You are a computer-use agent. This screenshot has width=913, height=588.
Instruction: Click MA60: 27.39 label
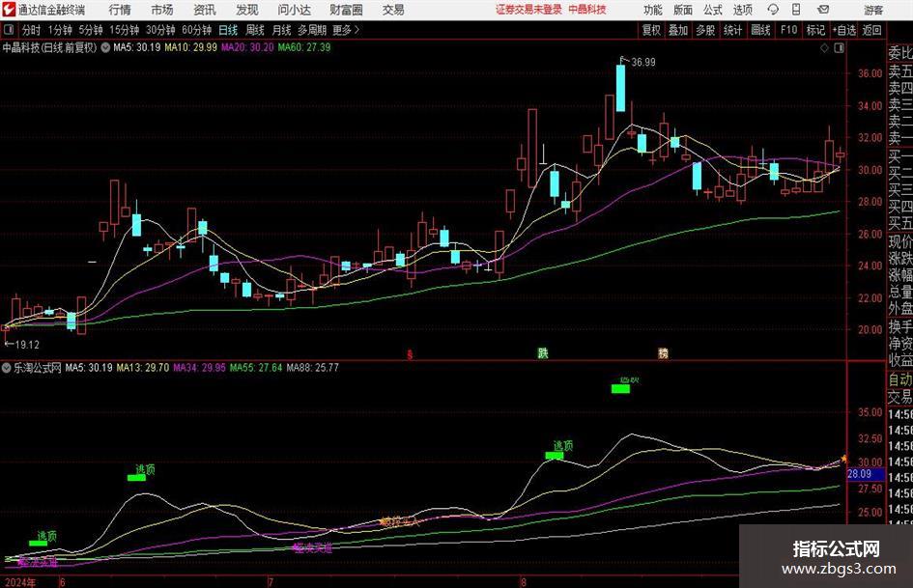point(304,47)
